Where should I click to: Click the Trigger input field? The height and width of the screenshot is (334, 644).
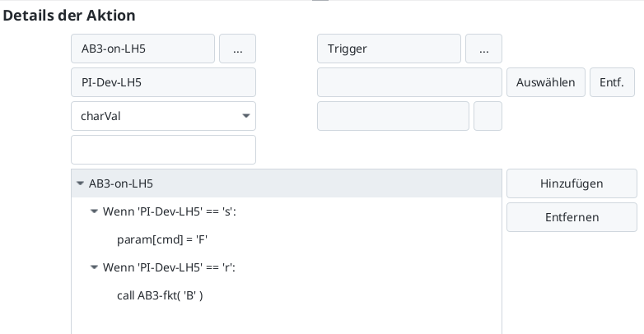pos(389,49)
